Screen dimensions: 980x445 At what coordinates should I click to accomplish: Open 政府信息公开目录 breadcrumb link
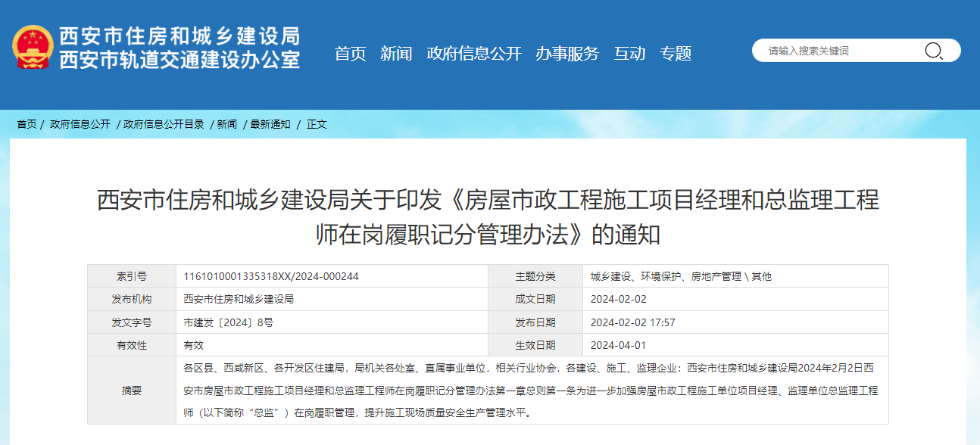tap(164, 124)
